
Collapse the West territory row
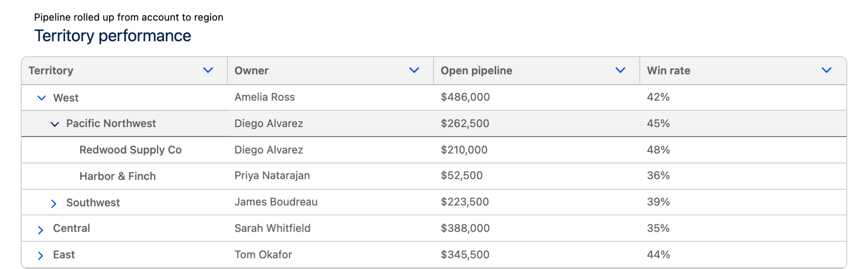pos(42,98)
